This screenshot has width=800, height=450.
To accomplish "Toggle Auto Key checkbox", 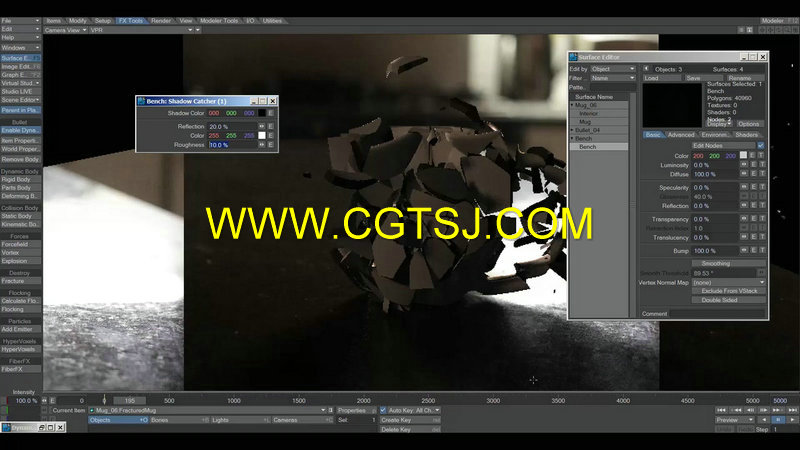I will point(383,410).
